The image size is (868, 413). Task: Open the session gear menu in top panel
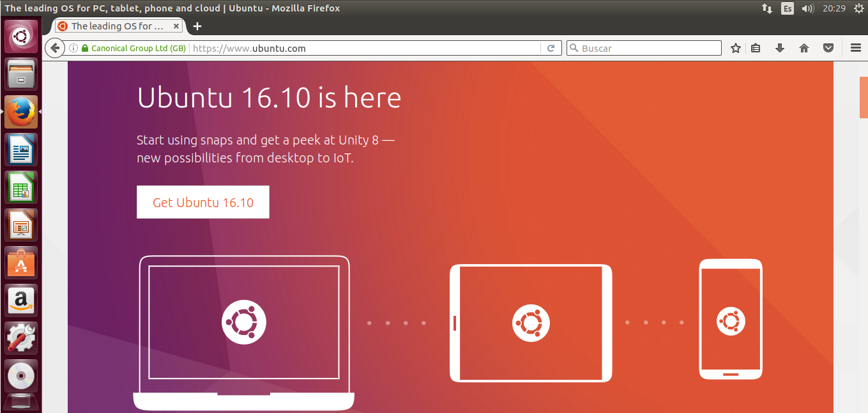pos(859,8)
